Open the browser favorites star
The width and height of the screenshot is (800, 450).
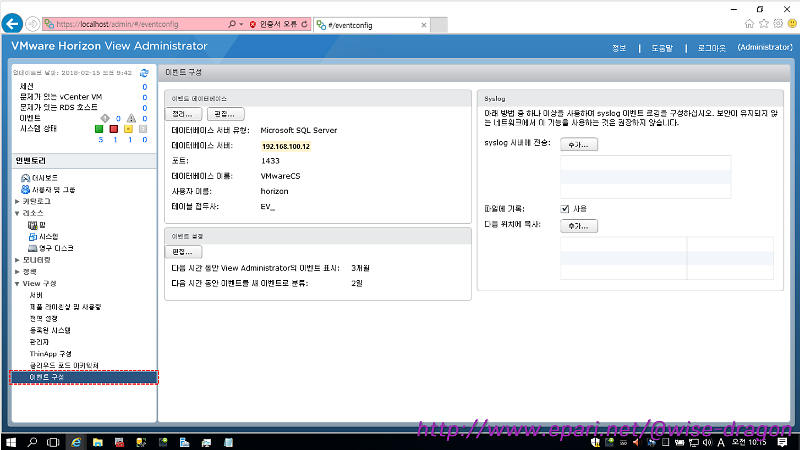(764, 23)
